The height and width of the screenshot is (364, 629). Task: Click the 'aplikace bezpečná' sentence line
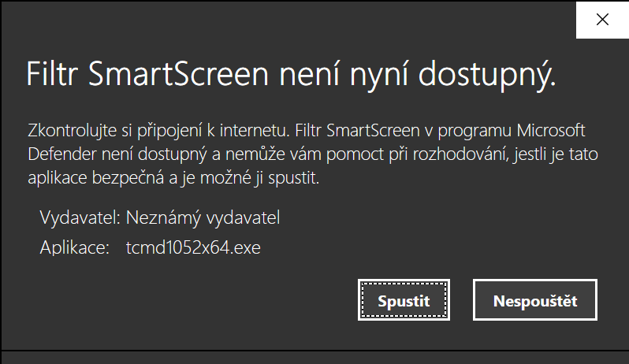(x=173, y=177)
